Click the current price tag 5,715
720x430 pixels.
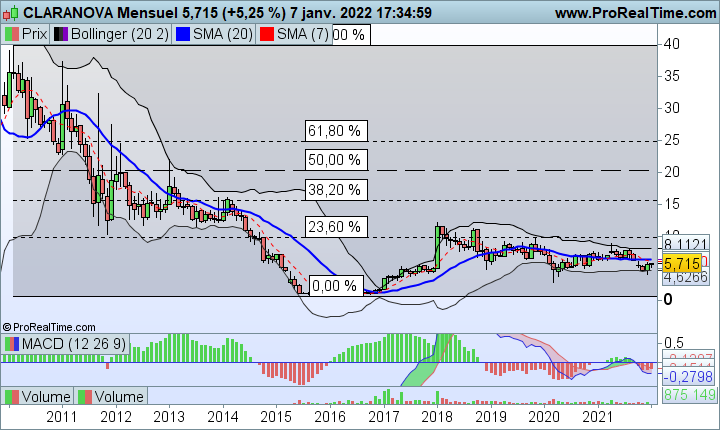(682, 263)
